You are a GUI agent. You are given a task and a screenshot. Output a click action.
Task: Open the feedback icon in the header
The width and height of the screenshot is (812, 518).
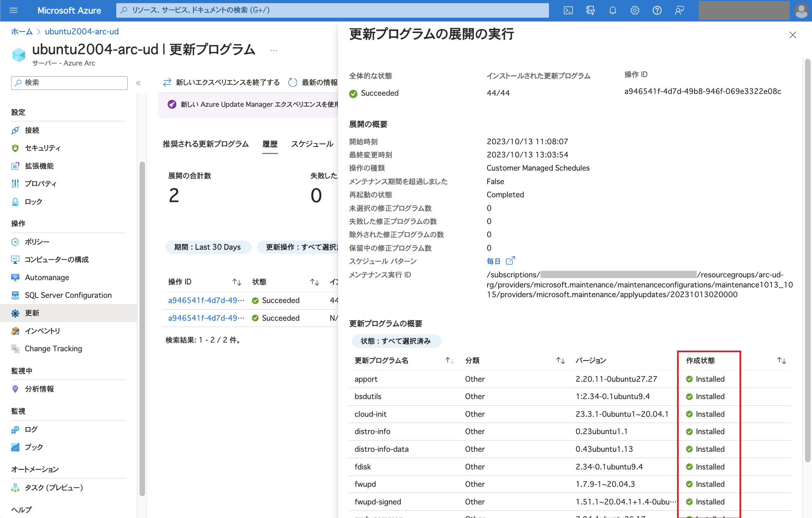pos(679,10)
